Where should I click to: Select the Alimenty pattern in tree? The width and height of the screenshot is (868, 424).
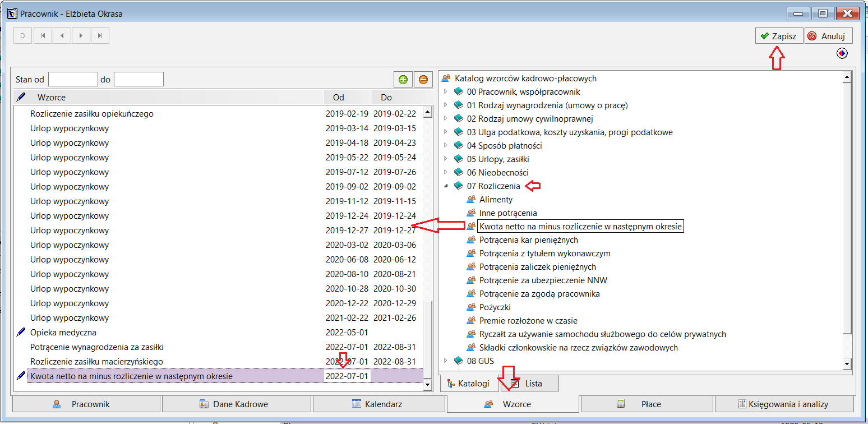tap(496, 200)
